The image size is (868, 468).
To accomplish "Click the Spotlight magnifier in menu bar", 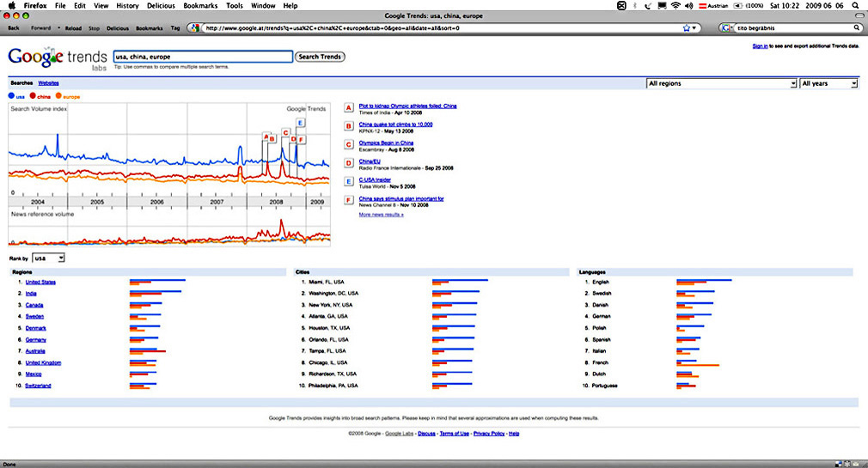I will coord(856,5).
